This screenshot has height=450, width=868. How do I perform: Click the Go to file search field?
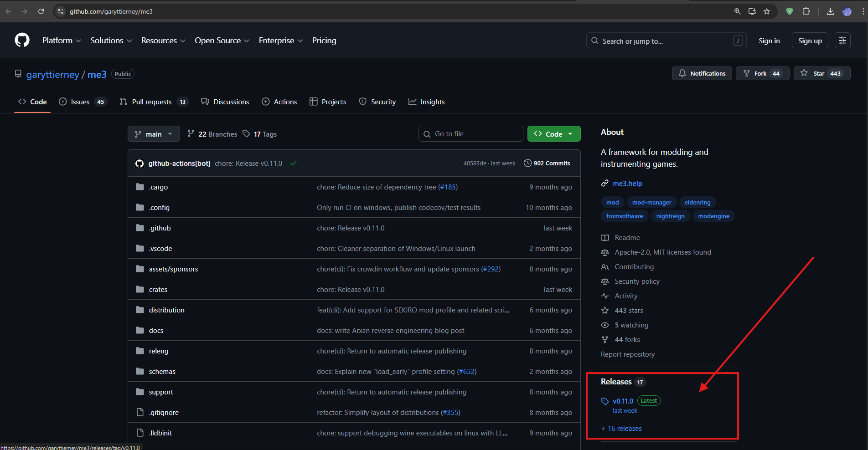[x=470, y=134]
